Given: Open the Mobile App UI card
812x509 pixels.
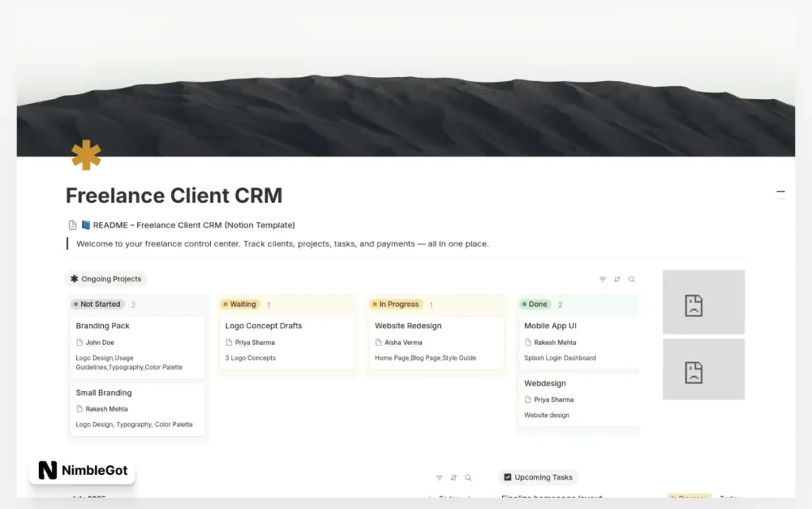Looking at the screenshot, I should coord(579,343).
